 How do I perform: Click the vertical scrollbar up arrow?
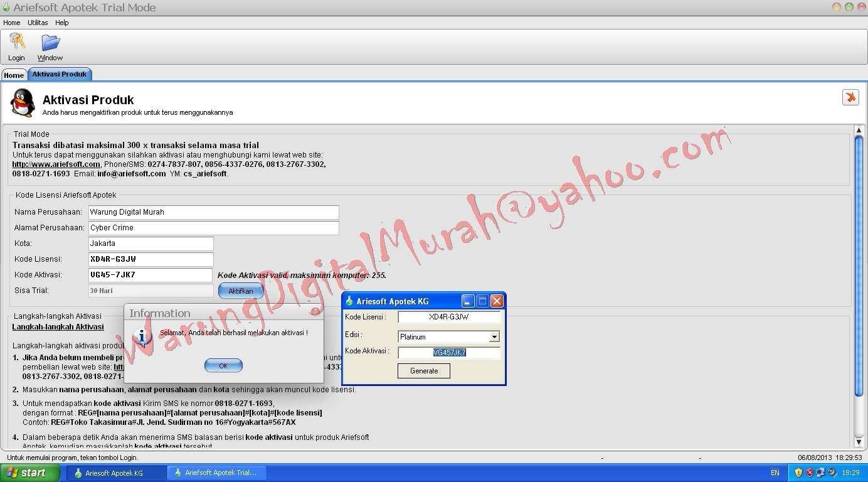click(859, 131)
